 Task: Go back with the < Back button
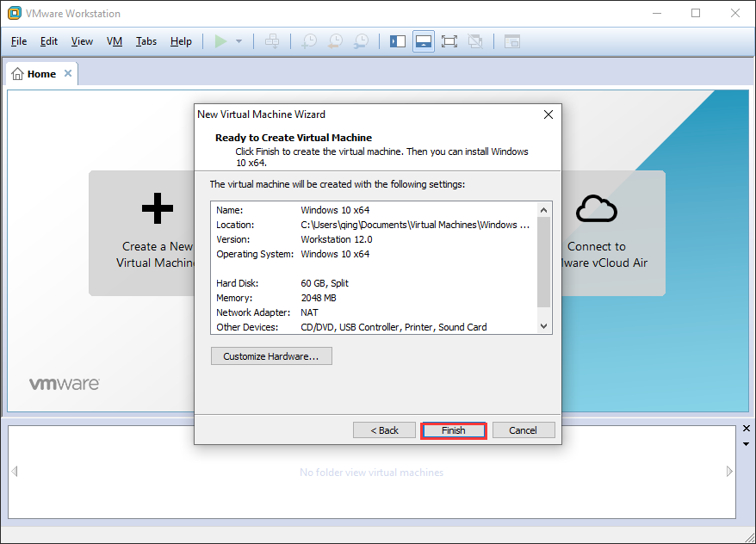click(x=384, y=430)
